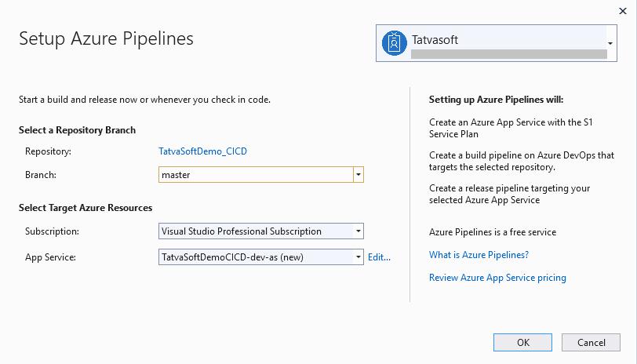Click the Start a build and release now text

pyautogui.click(x=144, y=100)
